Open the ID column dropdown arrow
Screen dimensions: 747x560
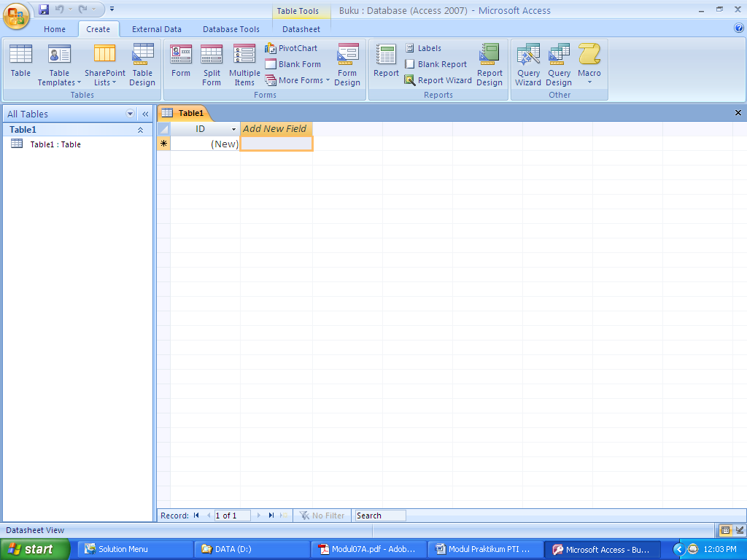[233, 129]
